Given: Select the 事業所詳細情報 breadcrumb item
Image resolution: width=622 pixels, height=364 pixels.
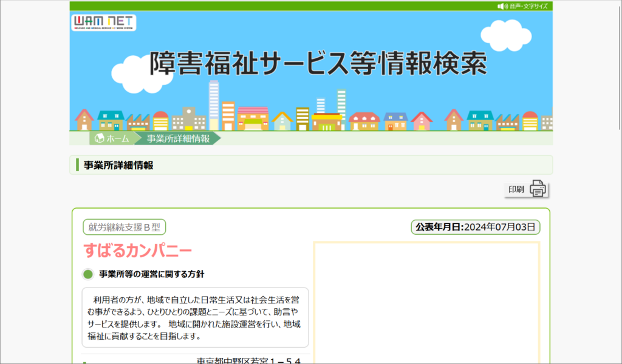Looking at the screenshot, I should tap(177, 138).
